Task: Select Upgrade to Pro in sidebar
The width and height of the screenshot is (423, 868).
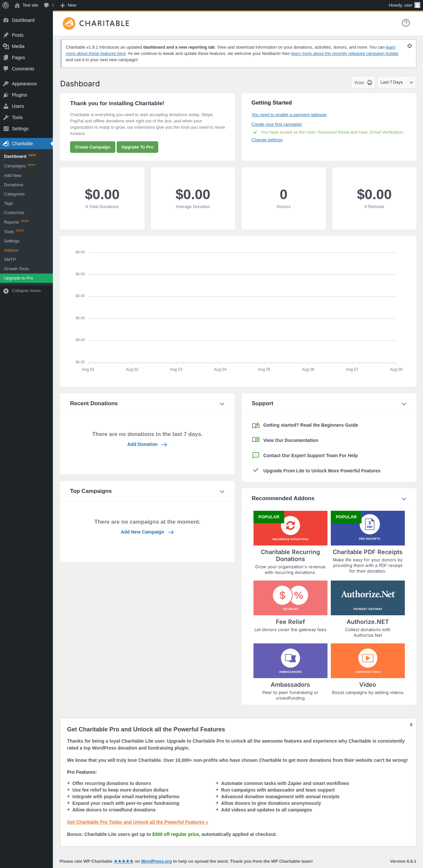Action: (26, 278)
